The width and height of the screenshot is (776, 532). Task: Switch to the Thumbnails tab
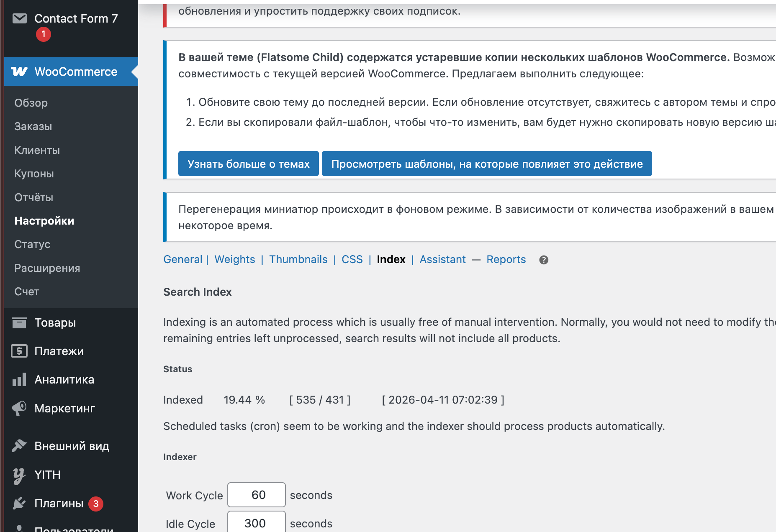(x=298, y=259)
